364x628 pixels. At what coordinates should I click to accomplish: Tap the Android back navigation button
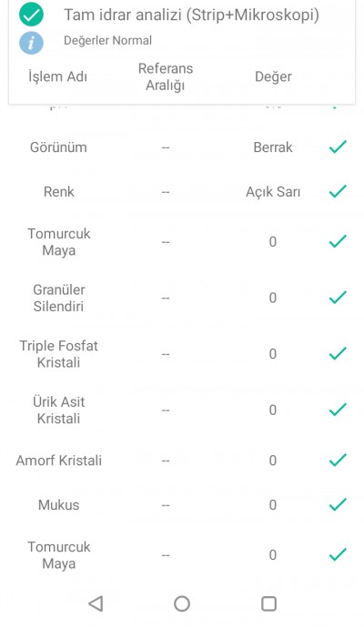tap(96, 603)
